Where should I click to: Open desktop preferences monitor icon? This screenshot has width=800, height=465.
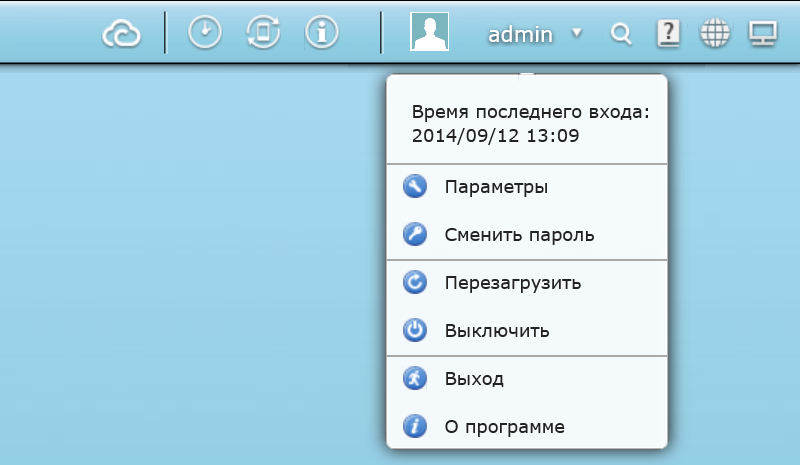tap(763, 34)
